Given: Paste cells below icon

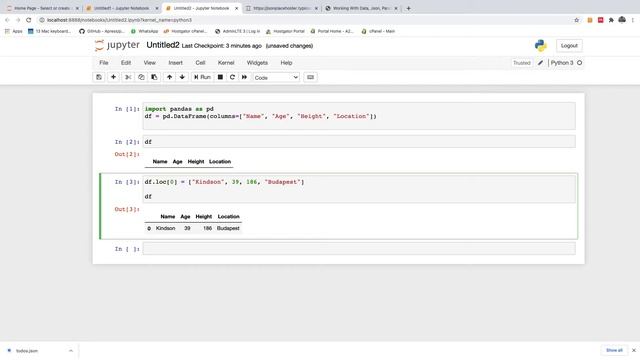Looking at the screenshot, I should [x=154, y=77].
